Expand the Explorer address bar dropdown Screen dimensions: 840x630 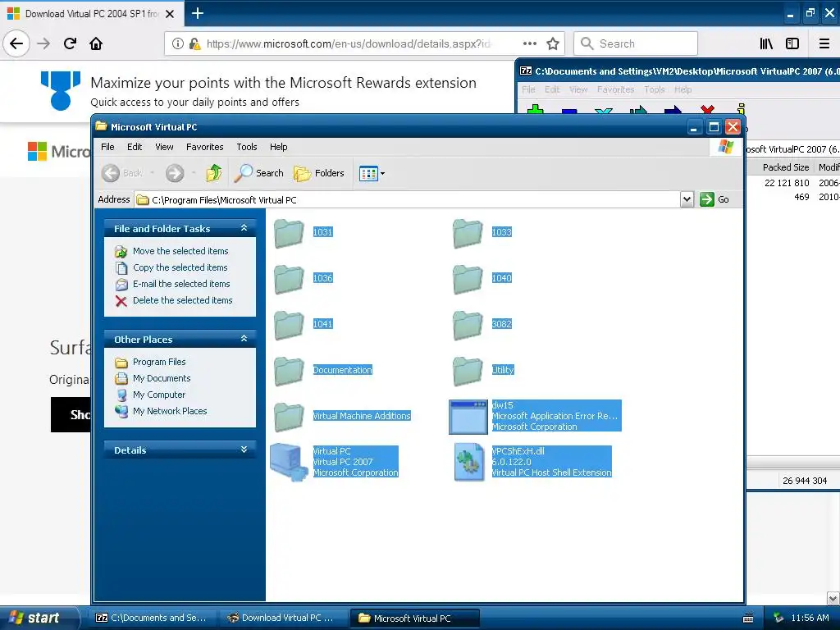click(x=687, y=199)
